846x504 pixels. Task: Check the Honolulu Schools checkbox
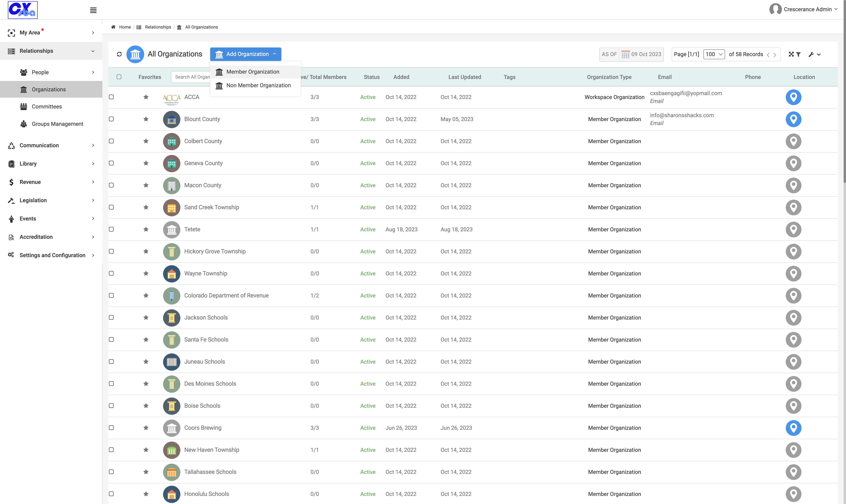tap(111, 494)
